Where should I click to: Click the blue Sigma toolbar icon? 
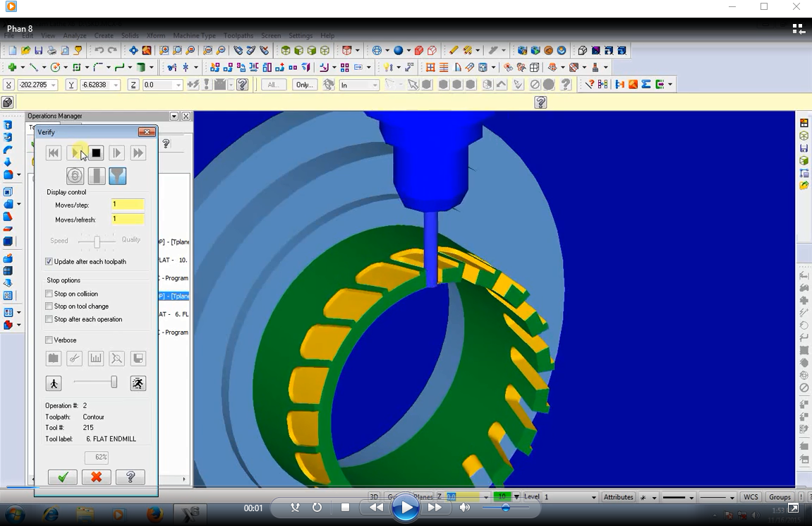pyautogui.click(x=646, y=85)
